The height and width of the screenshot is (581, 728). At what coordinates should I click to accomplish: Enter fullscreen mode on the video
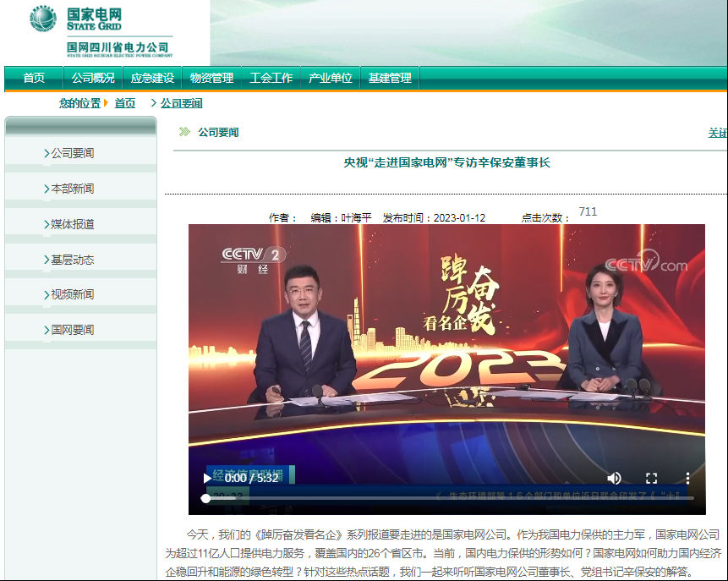click(x=651, y=478)
